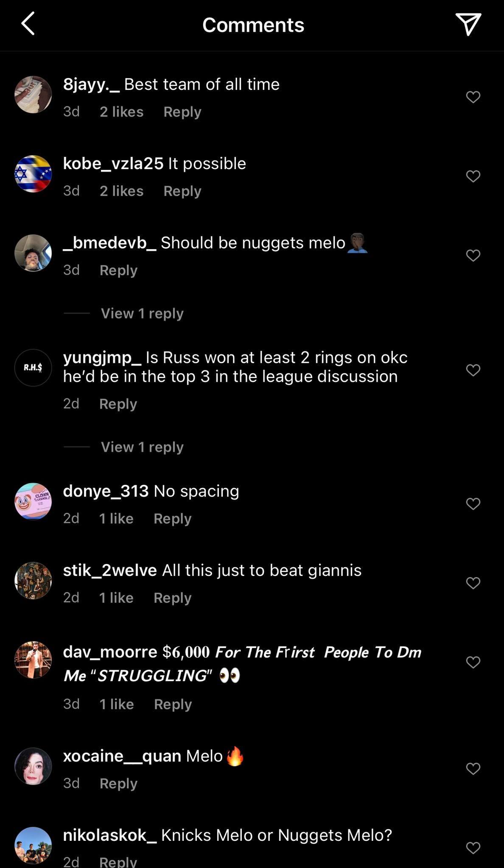The width and height of the screenshot is (504, 868).
Task: Reply to 8jayy._'s comment
Action: point(182,112)
